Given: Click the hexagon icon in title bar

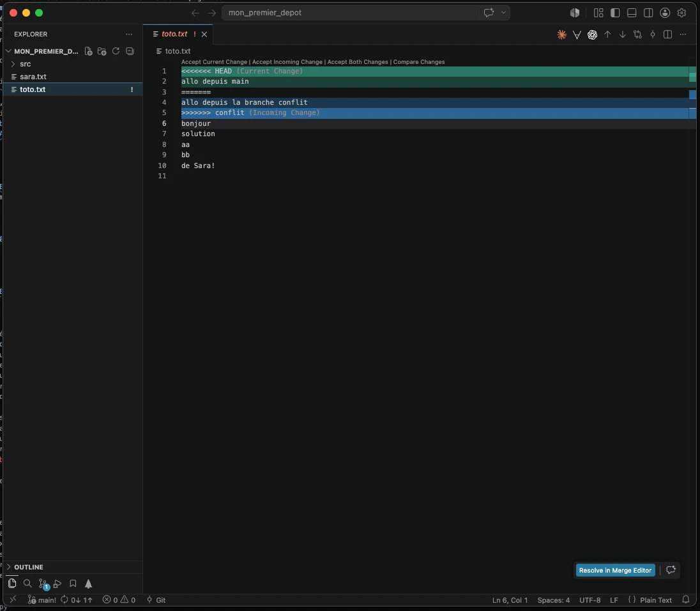Looking at the screenshot, I should click(x=575, y=13).
